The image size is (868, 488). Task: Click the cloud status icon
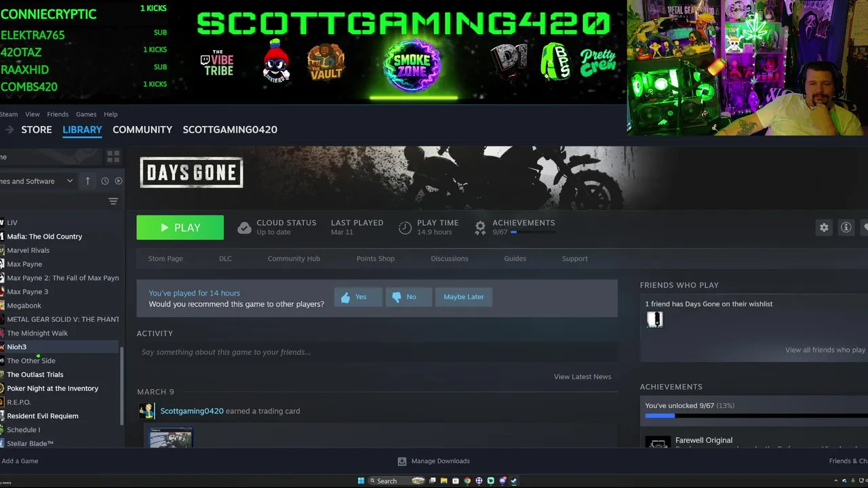[x=244, y=228]
